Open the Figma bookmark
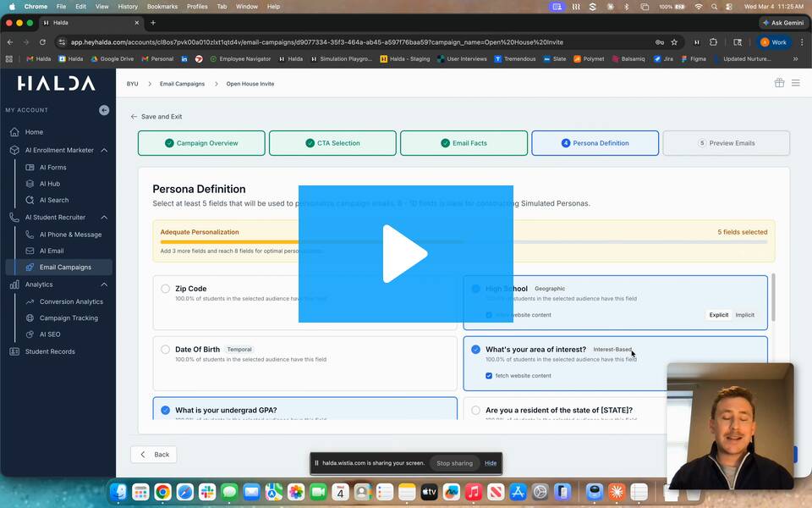Screen dimensions: 812x508 [694, 59]
